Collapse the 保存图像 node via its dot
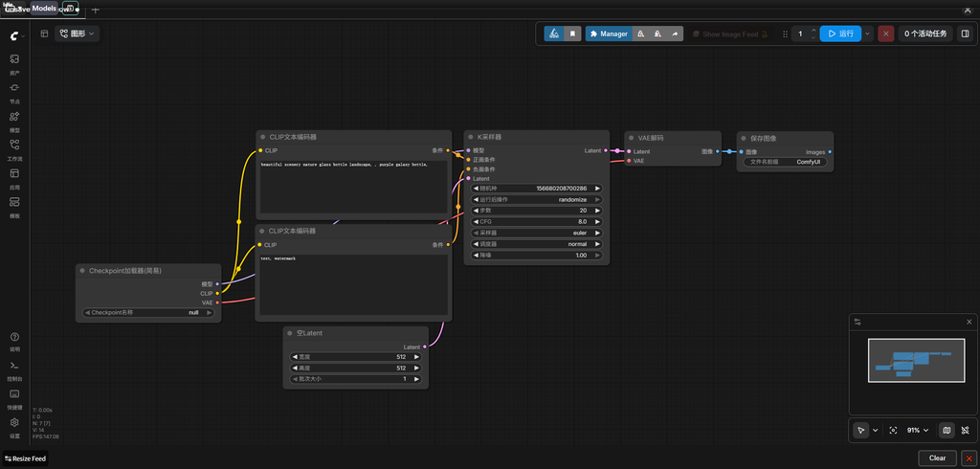Viewport: 980px width, 469px height. 744,138
